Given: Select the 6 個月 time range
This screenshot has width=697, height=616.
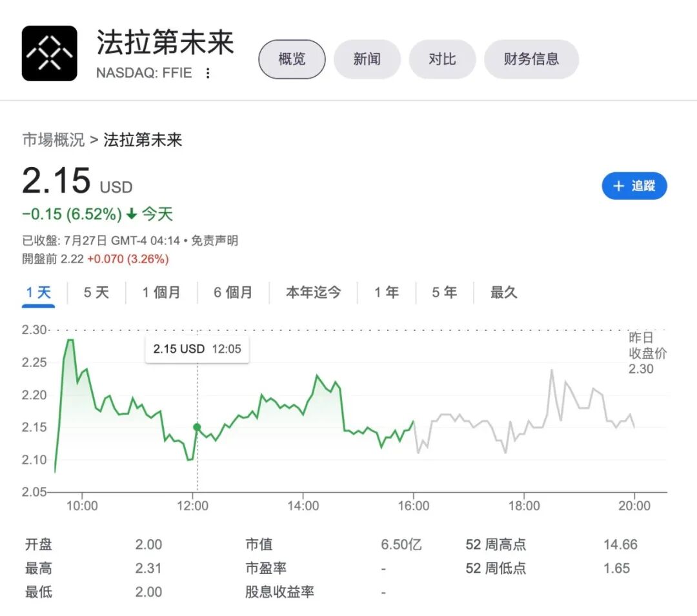Looking at the screenshot, I should 233,293.
